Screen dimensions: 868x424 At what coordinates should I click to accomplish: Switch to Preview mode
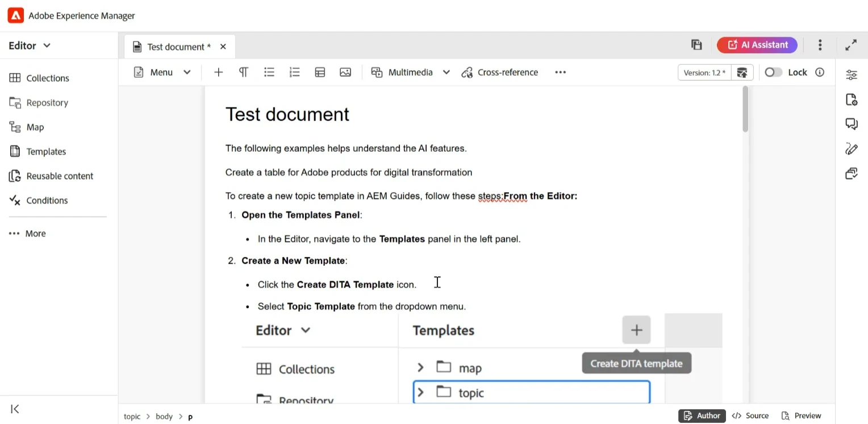802,415
